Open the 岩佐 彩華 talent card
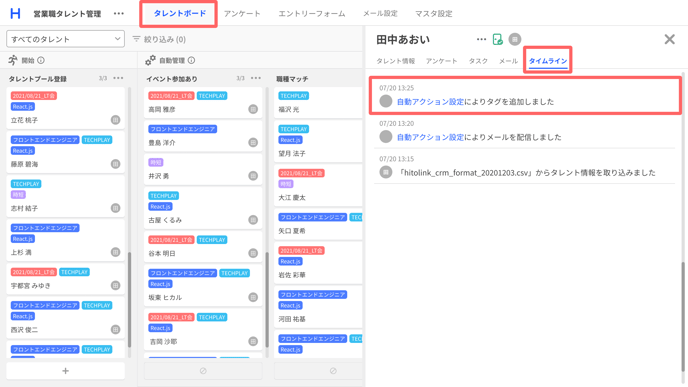Image resolution: width=688 pixels, height=387 pixels. [319, 263]
